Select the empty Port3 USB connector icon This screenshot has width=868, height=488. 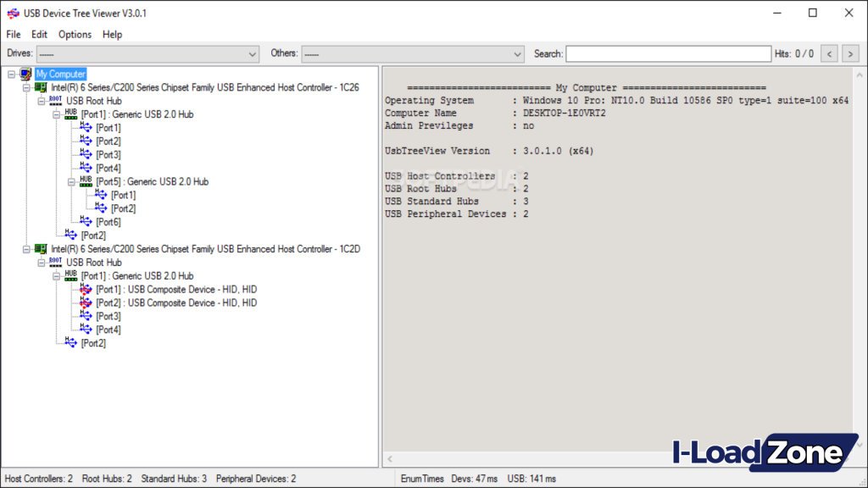pos(86,154)
